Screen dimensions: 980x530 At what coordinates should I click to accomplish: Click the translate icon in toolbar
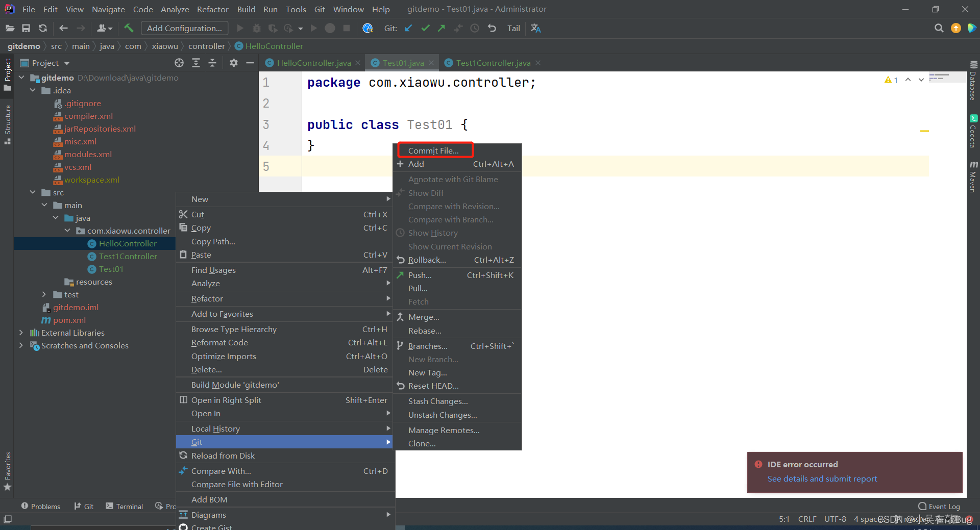pyautogui.click(x=535, y=29)
